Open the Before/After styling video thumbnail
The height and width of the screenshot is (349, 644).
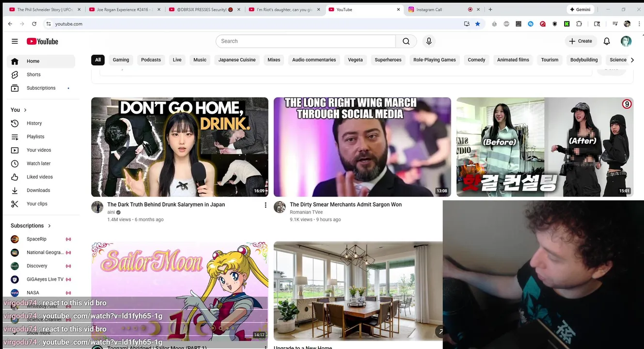coord(545,147)
